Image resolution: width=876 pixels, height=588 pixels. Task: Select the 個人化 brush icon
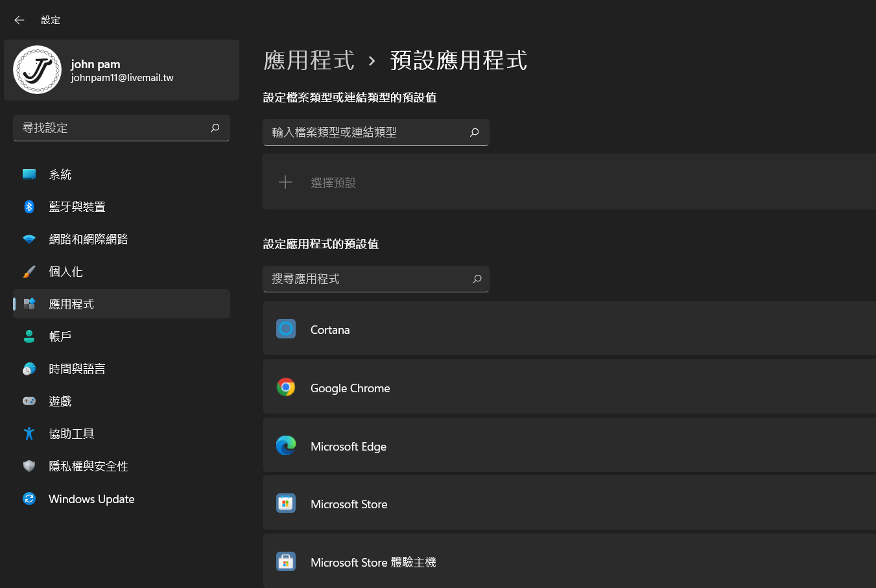click(29, 271)
